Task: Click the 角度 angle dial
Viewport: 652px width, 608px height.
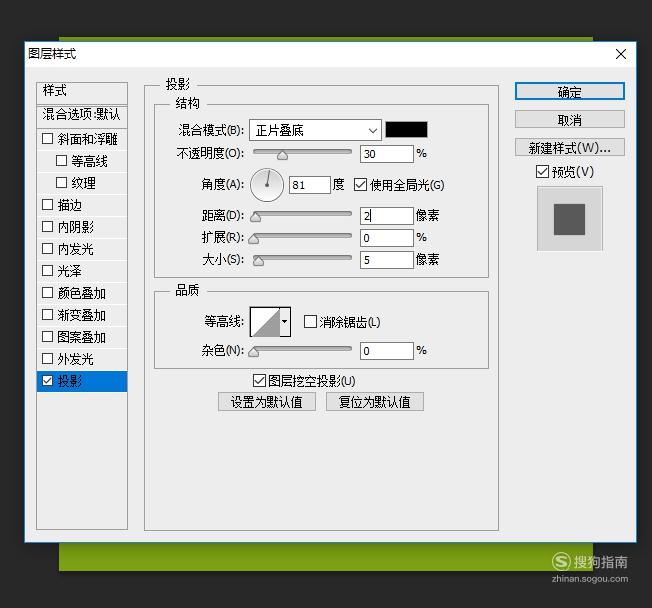Action: point(267,185)
